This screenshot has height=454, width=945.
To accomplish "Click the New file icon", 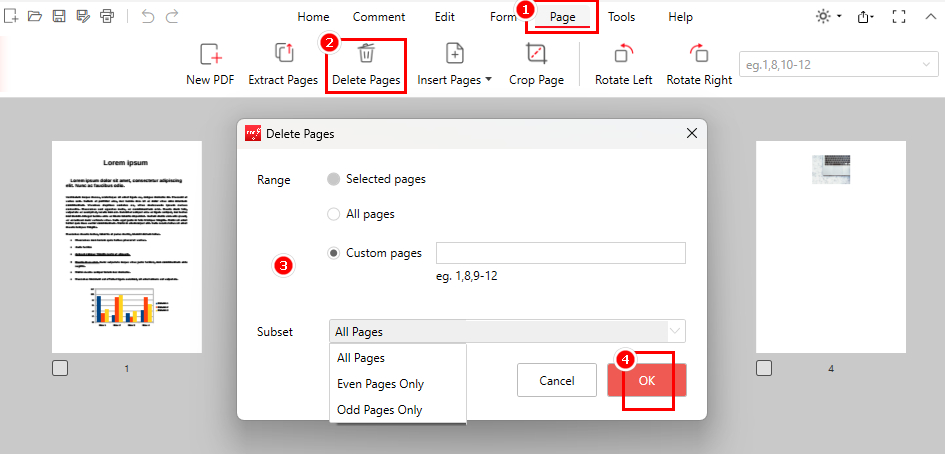I will point(11,16).
